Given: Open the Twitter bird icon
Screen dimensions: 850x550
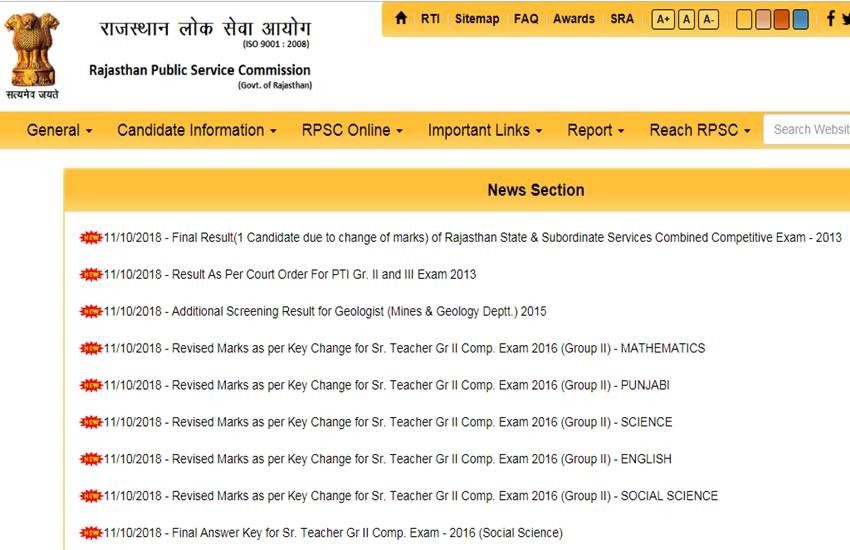Looking at the screenshot, I should (845, 19).
